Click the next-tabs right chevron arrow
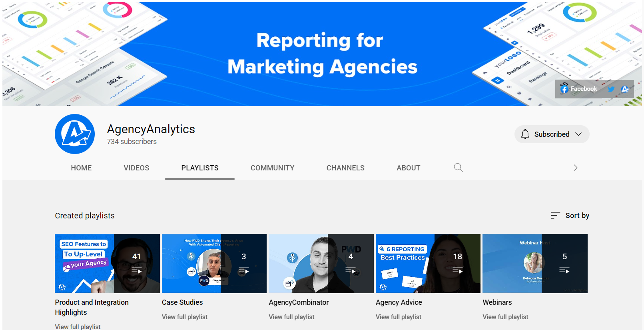 [x=576, y=168]
